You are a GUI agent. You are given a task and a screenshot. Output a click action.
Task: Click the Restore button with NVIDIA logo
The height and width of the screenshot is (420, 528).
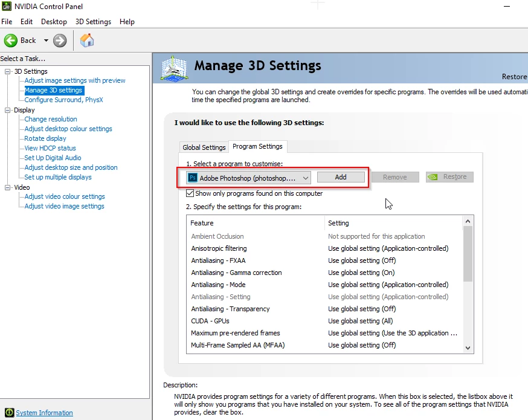[449, 177]
